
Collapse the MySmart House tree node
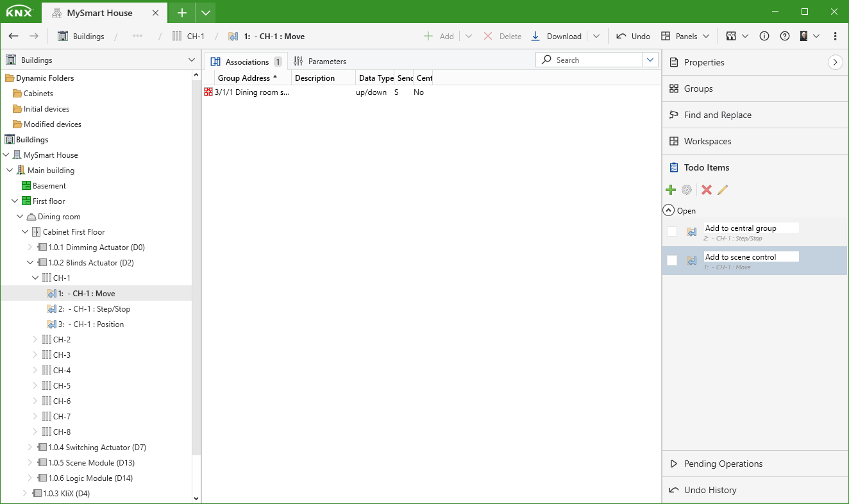pos(6,155)
